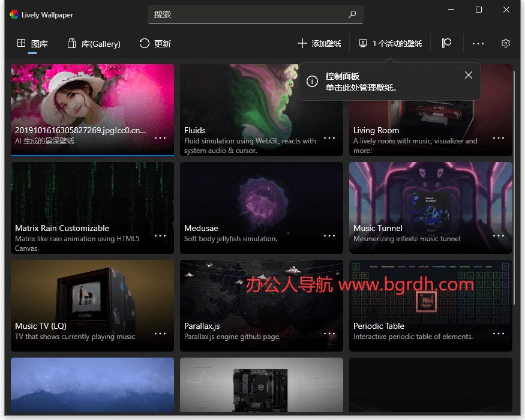Expand the Medusae wallpaper options menu
The width and height of the screenshot is (525, 420).
329,236
